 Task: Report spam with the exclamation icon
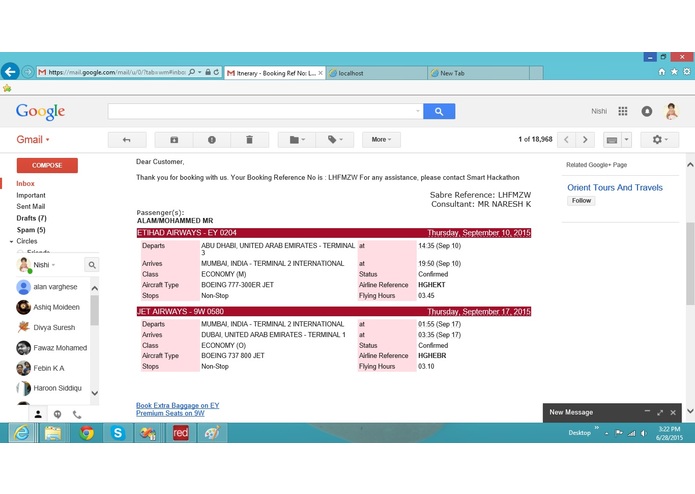point(211,140)
